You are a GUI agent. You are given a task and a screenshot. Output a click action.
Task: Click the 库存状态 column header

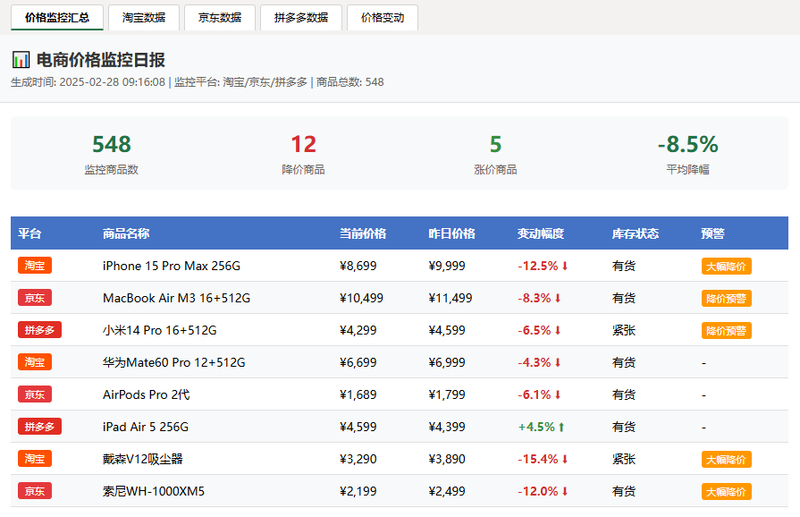(635, 233)
